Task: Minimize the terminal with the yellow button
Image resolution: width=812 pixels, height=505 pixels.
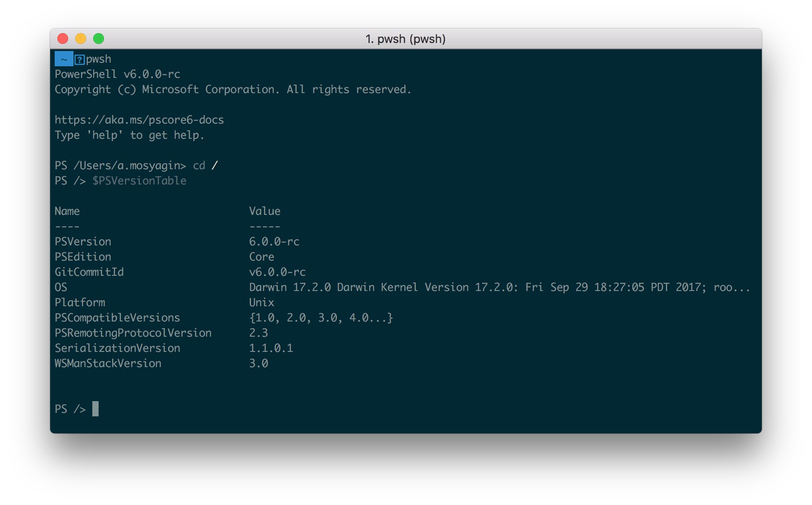Action: pos(81,39)
